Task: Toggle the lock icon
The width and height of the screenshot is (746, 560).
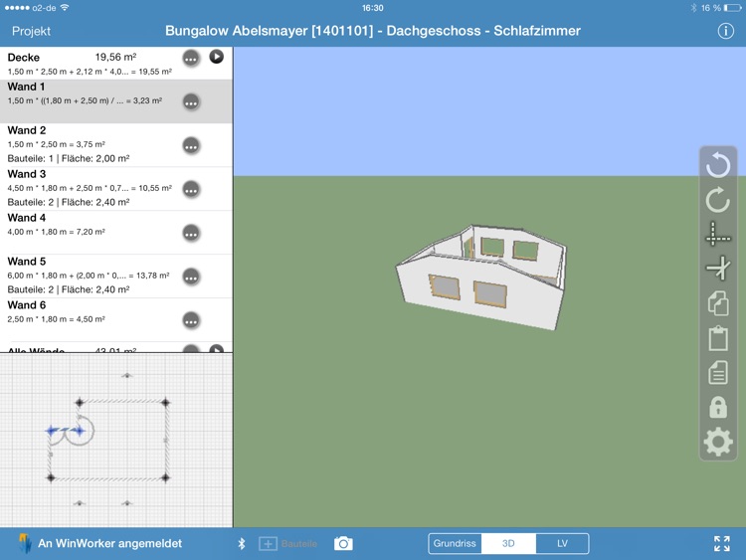Action: click(x=718, y=407)
